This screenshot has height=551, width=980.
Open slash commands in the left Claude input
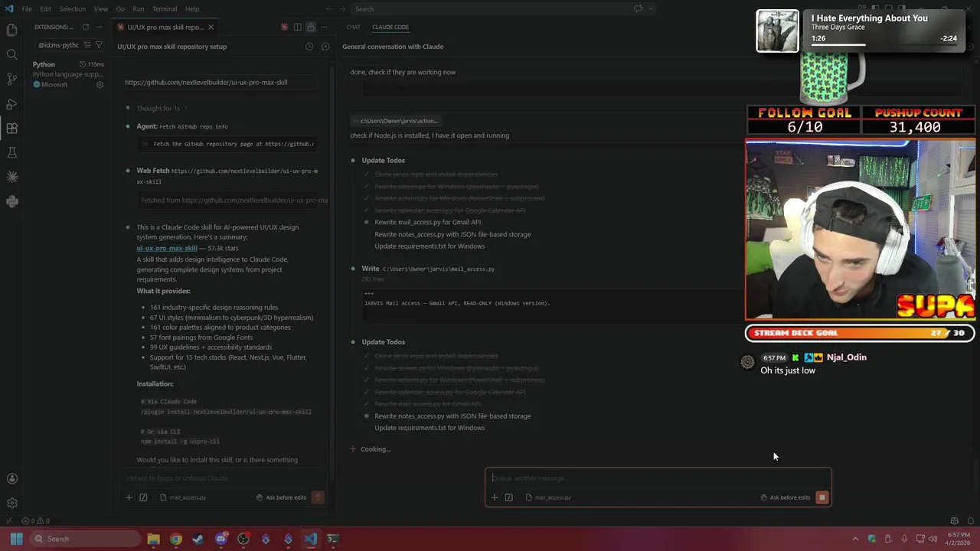tap(143, 497)
